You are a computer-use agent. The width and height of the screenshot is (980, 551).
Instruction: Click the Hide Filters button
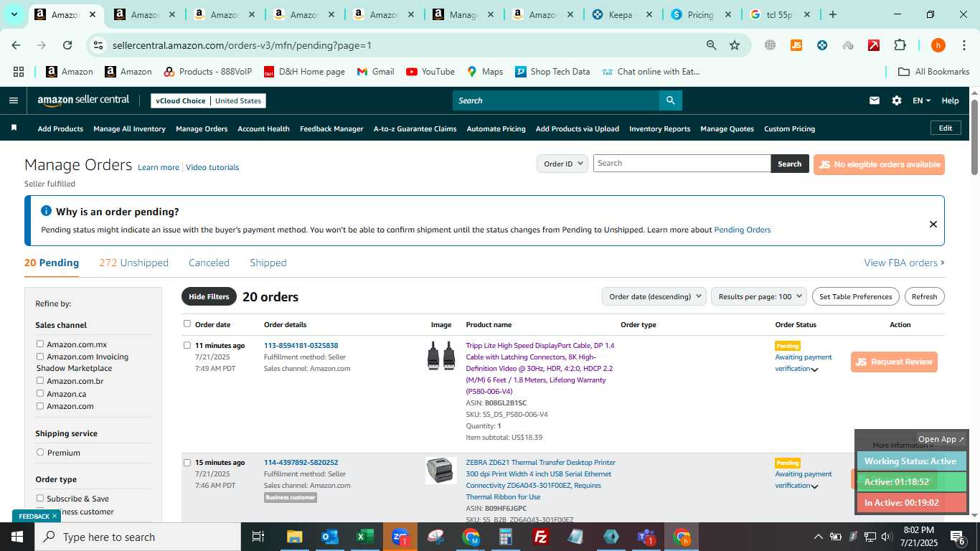coord(209,296)
